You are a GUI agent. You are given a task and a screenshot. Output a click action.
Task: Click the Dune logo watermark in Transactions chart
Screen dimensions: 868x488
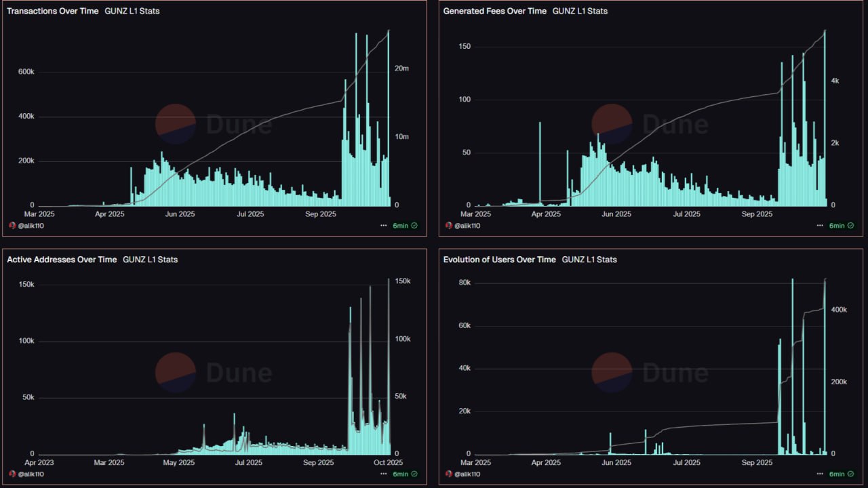pos(176,124)
